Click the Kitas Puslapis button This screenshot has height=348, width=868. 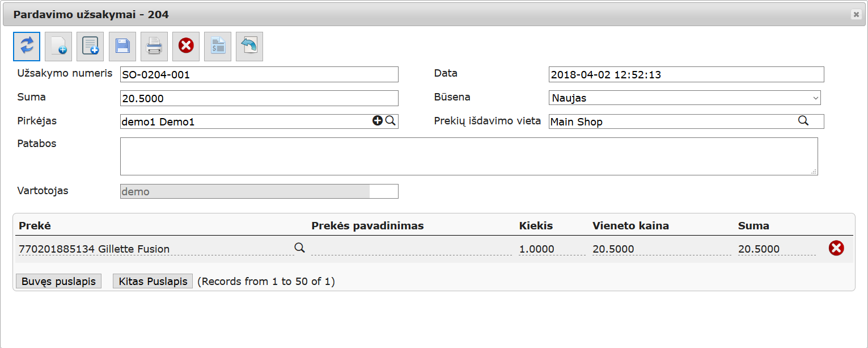coord(153,281)
